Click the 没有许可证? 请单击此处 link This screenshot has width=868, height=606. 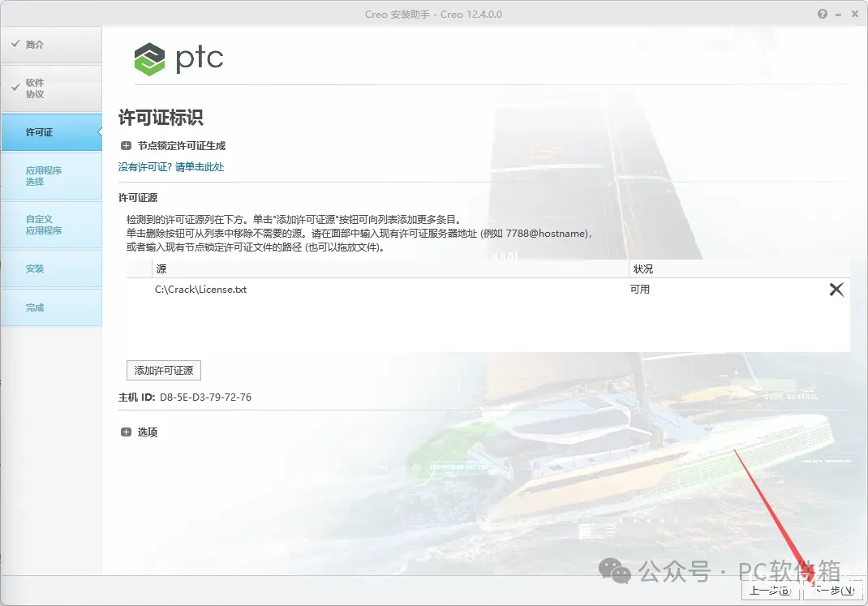(x=171, y=167)
